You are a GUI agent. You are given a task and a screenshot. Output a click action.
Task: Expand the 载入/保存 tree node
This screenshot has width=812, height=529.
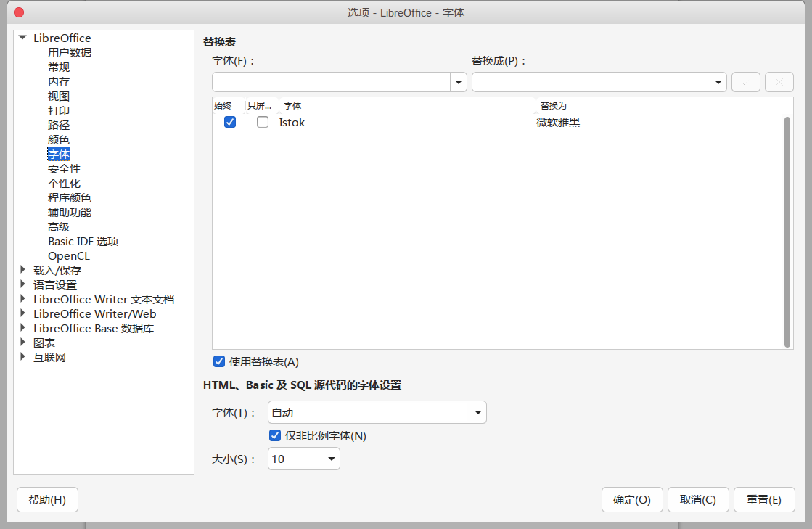(22, 270)
